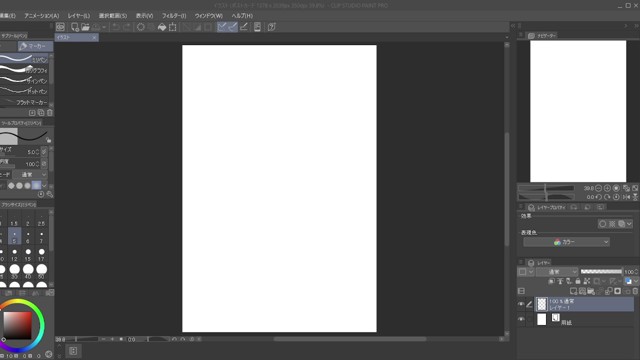The height and width of the screenshot is (360, 640).
Task: Click the brush size 5.0 stepper
Action: click(38, 152)
